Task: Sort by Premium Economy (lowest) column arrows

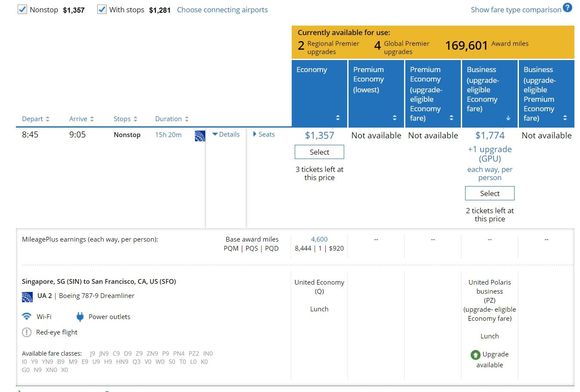Action: 394,118
